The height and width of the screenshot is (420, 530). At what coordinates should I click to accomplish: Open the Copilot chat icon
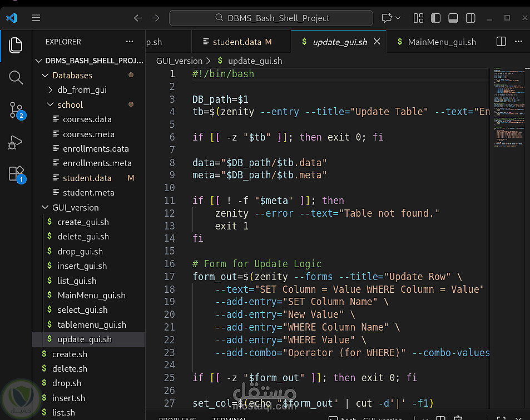tap(387, 18)
